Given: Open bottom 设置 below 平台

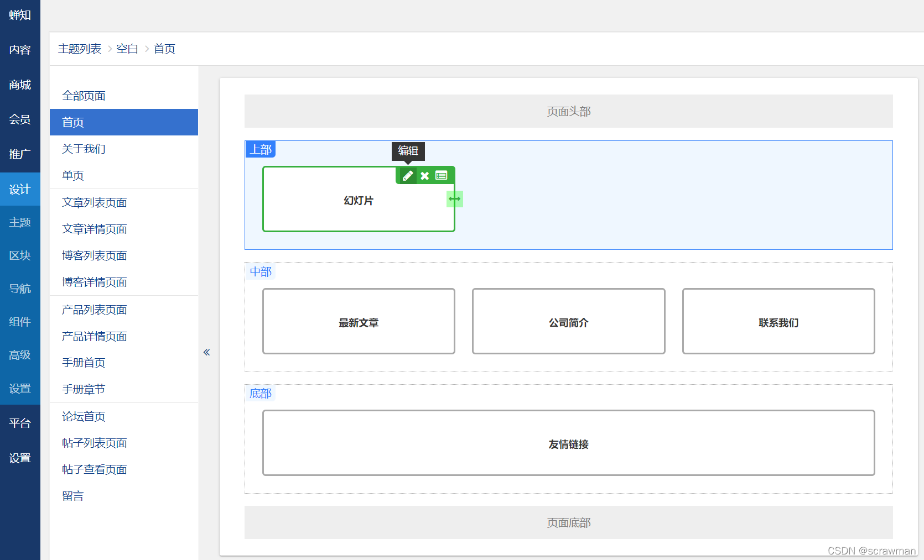Looking at the screenshot, I should tap(20, 458).
